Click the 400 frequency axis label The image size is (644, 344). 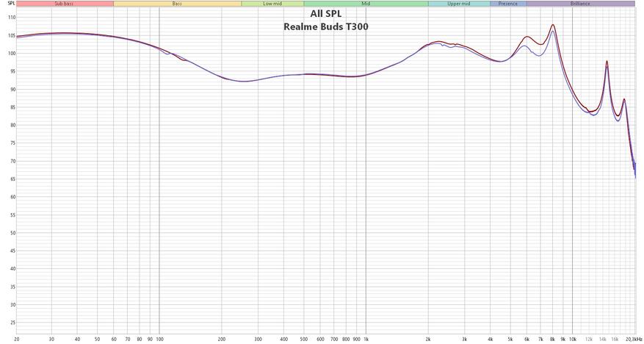pos(284,340)
